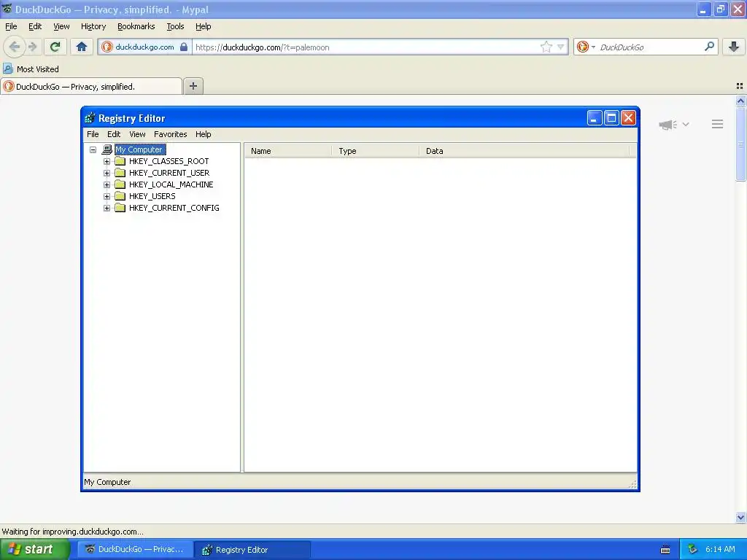Open a new tab with plus button
The height and width of the screenshot is (560, 747).
pyautogui.click(x=193, y=86)
